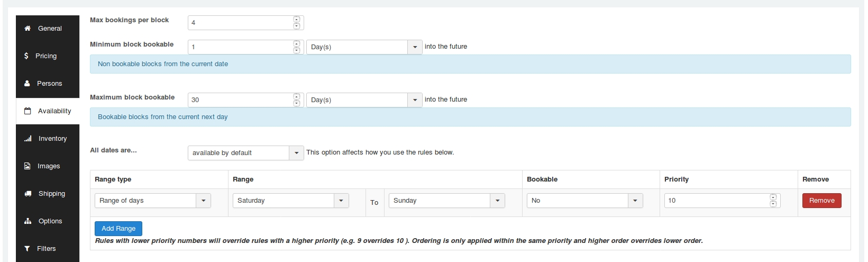Click the Inventory bar chart icon
This screenshot has width=868, height=262.
coord(28,139)
